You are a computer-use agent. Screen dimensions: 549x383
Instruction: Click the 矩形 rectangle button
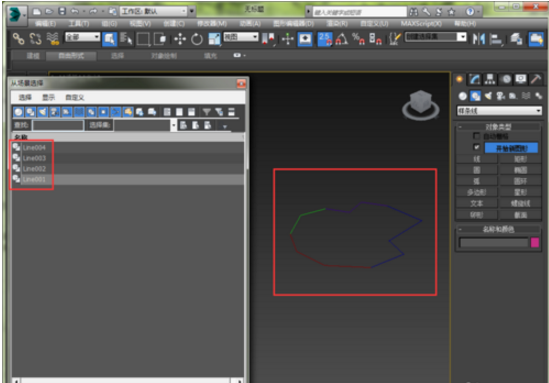pyautogui.click(x=520, y=159)
